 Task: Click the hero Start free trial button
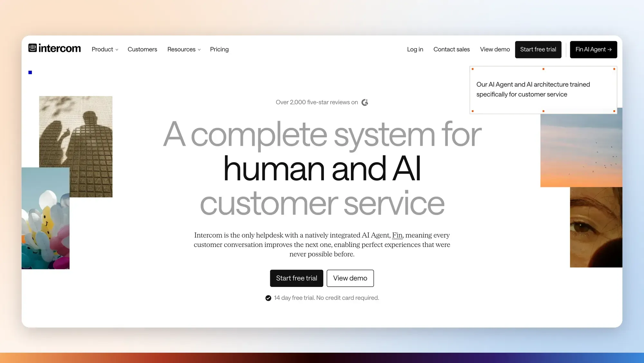297,278
